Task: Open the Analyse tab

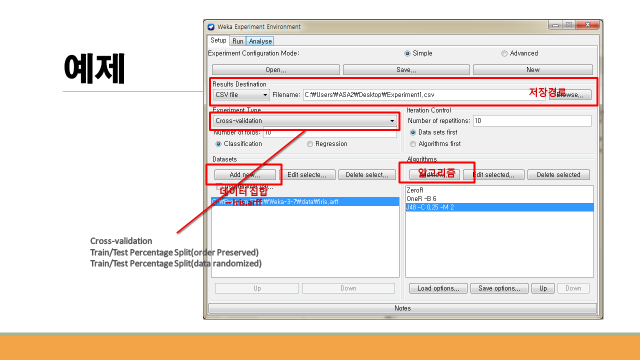Action: click(260, 41)
